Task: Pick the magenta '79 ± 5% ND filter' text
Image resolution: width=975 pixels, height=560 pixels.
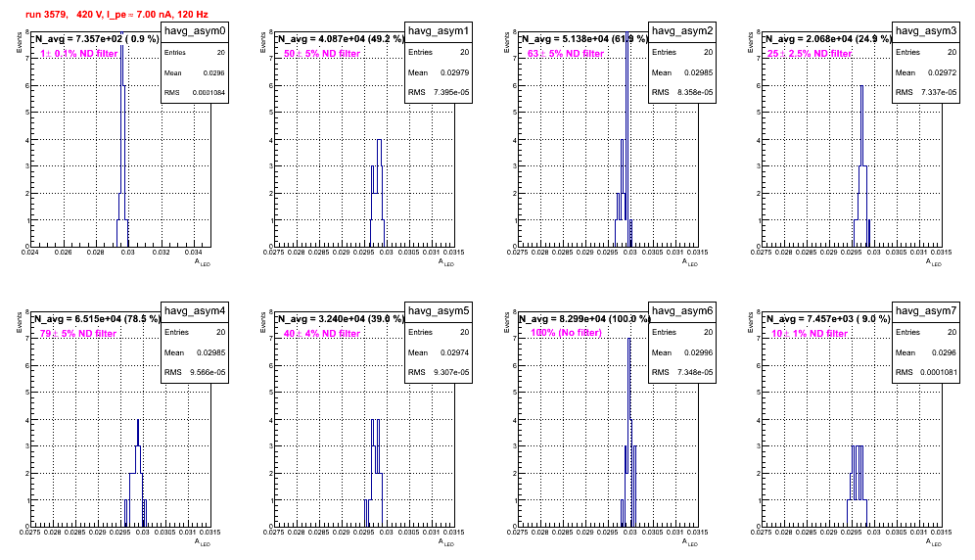Action: (78, 334)
